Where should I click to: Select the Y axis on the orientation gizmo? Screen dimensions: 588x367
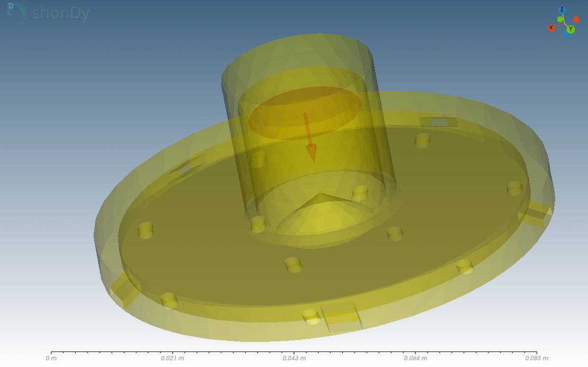point(571,29)
